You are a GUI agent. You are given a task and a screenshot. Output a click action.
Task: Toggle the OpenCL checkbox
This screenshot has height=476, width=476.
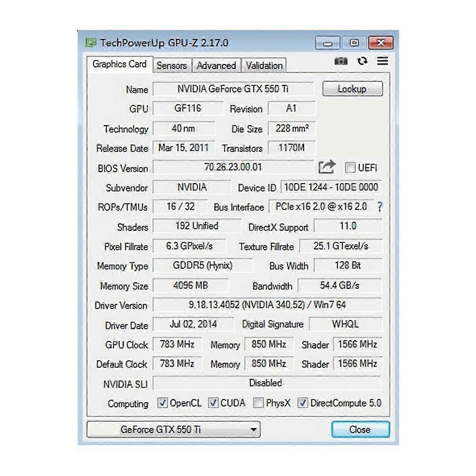click(163, 403)
